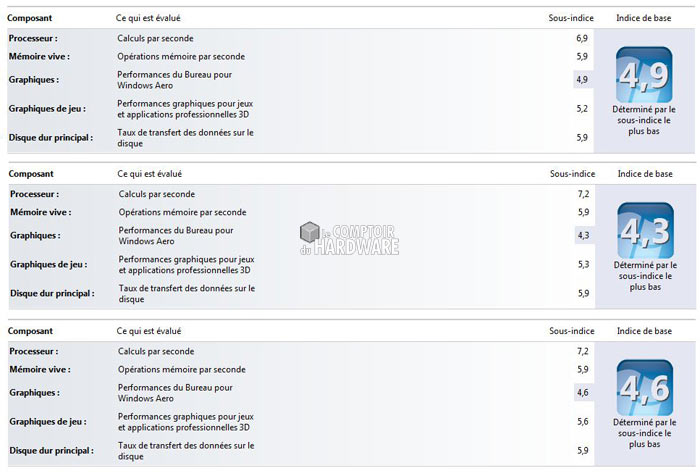
Task: Select Disque dur principal in the bottom table
Action: (52, 450)
